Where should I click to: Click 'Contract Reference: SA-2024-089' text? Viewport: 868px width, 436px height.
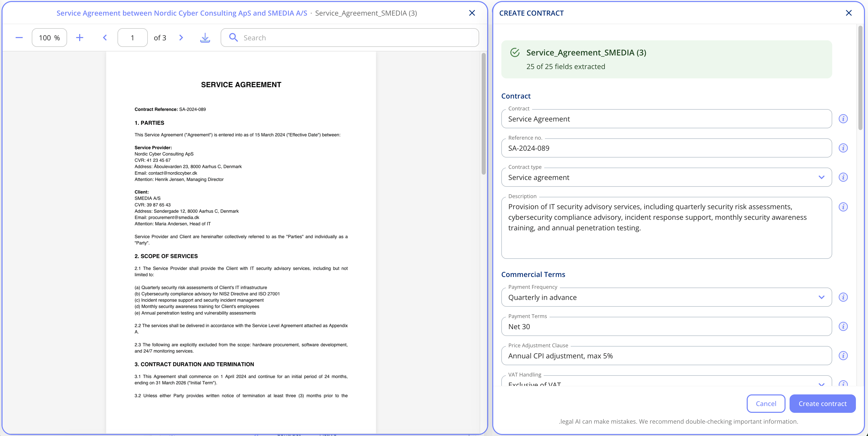170,109
